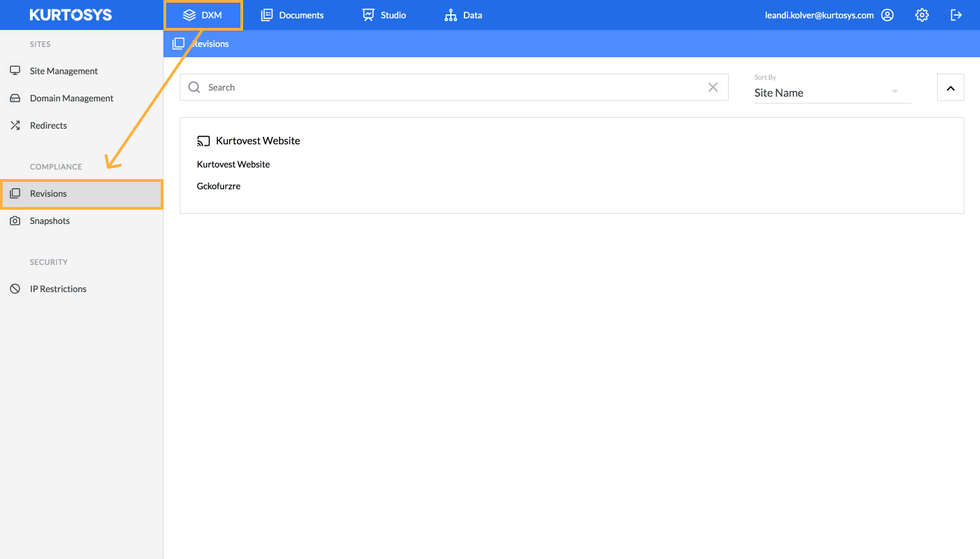Image resolution: width=980 pixels, height=559 pixels.
Task: Click the Site Management monitor icon
Action: tap(15, 71)
